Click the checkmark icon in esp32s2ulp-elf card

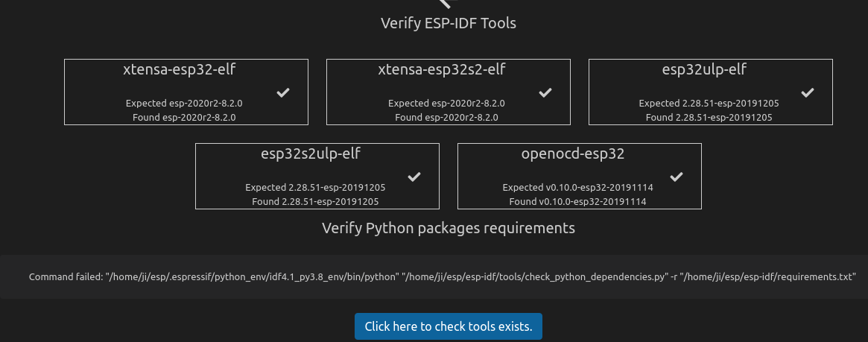coord(414,177)
